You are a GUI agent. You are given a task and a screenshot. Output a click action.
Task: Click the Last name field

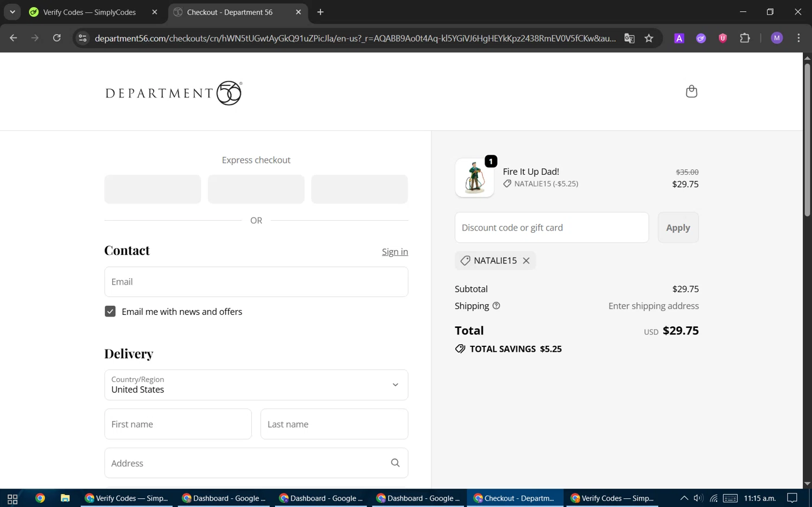pyautogui.click(x=334, y=424)
